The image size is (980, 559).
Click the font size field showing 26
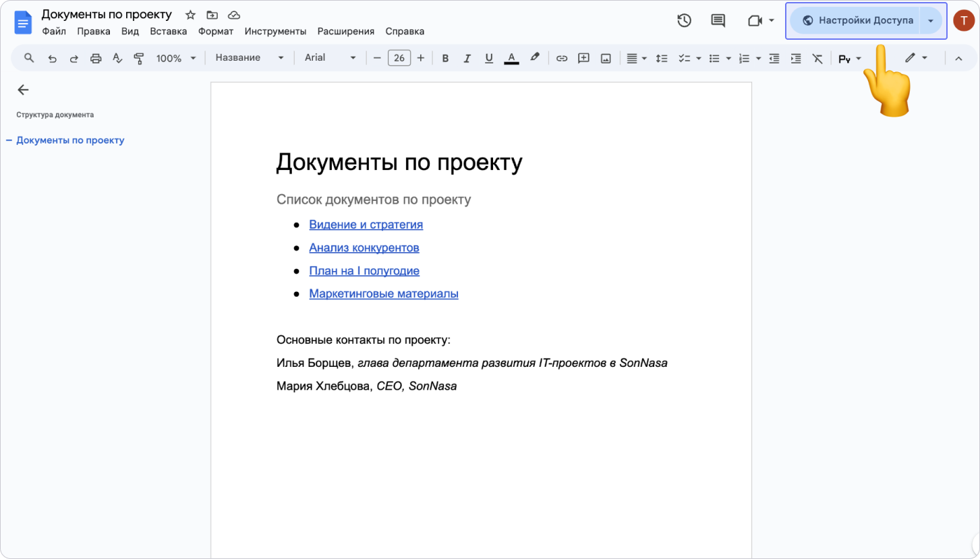pyautogui.click(x=399, y=59)
